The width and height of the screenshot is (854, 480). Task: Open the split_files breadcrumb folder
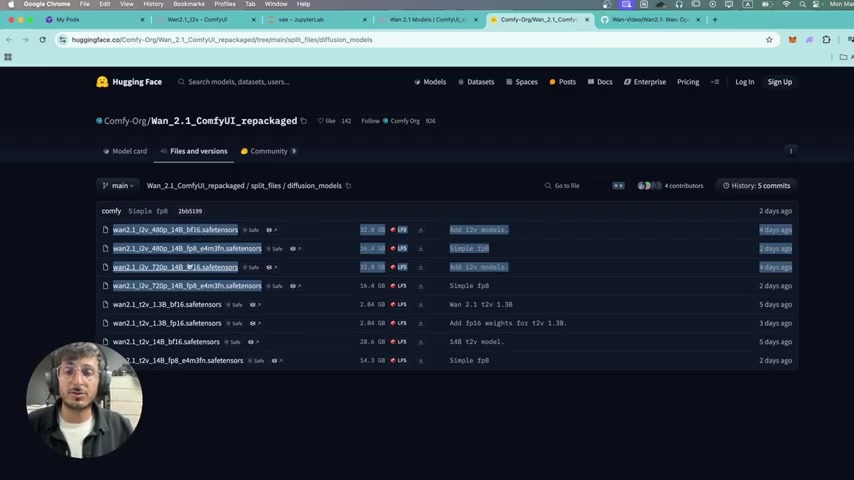(x=266, y=186)
